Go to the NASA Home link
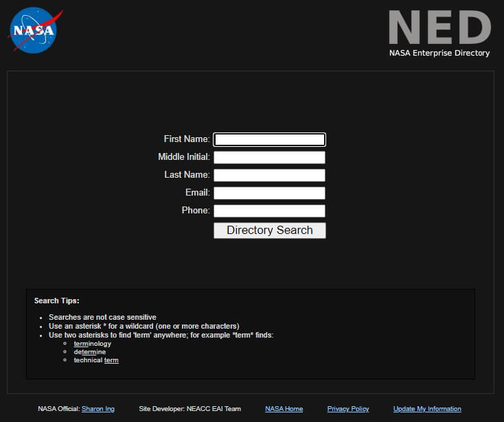 (284, 409)
